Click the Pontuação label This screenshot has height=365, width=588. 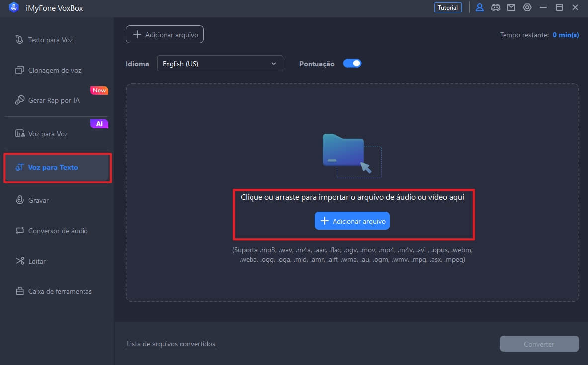[x=317, y=64]
